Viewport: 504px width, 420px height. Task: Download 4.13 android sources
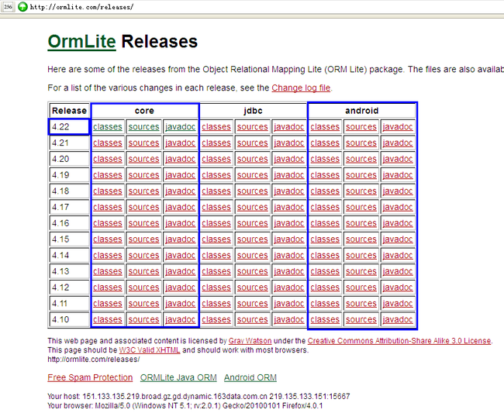pyautogui.click(x=361, y=271)
